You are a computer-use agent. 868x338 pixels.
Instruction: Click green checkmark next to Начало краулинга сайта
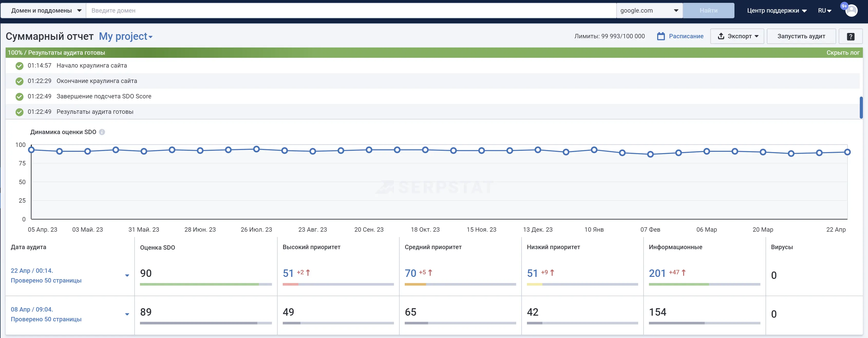20,66
